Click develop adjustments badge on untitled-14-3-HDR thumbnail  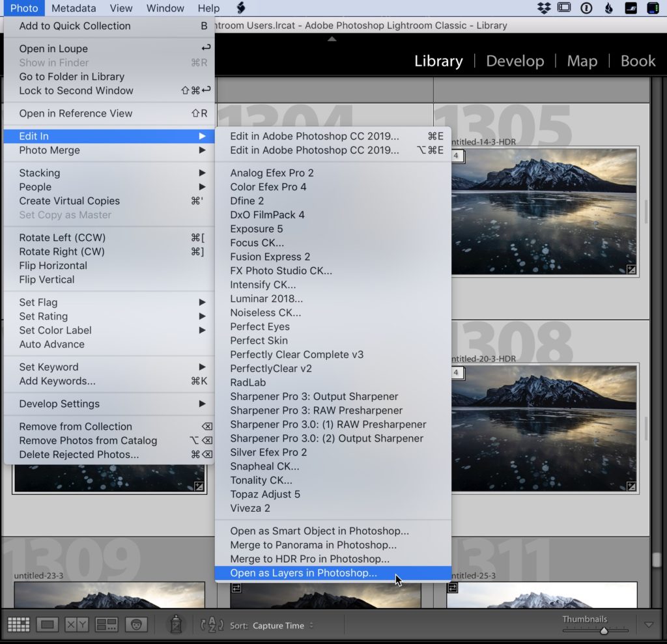click(631, 269)
